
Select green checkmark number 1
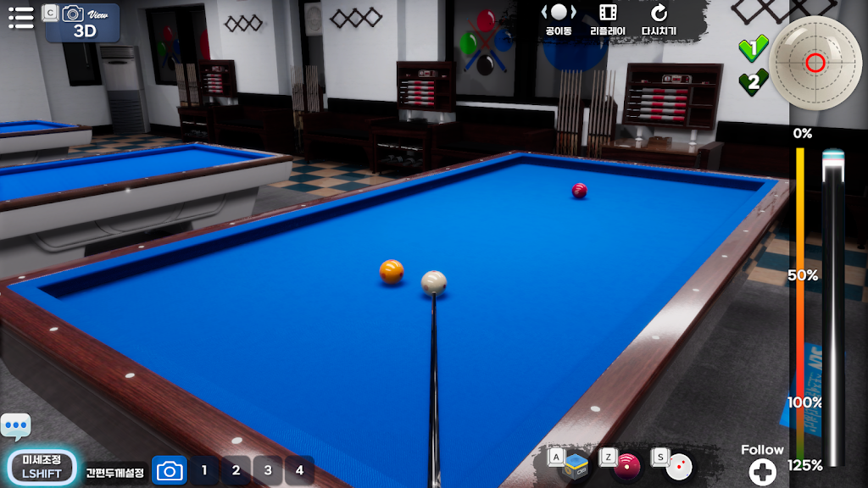[x=754, y=48]
